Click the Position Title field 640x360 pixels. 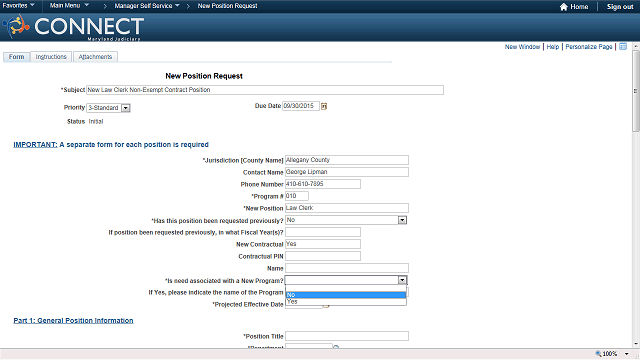[347, 336]
